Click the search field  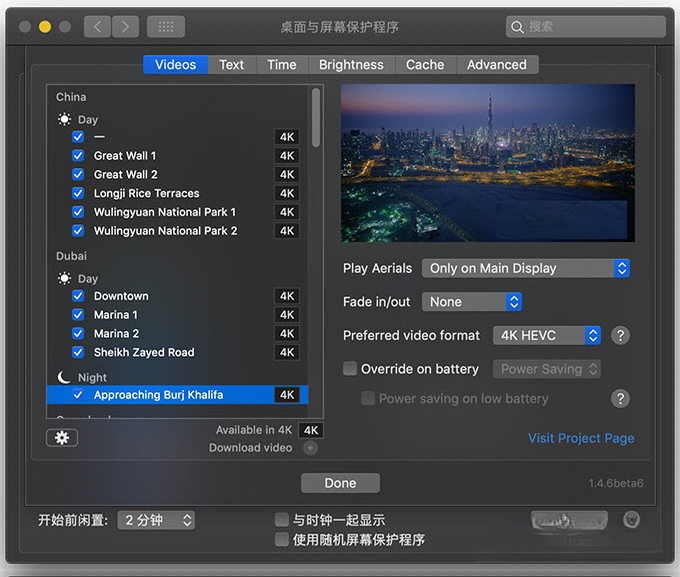click(586, 27)
